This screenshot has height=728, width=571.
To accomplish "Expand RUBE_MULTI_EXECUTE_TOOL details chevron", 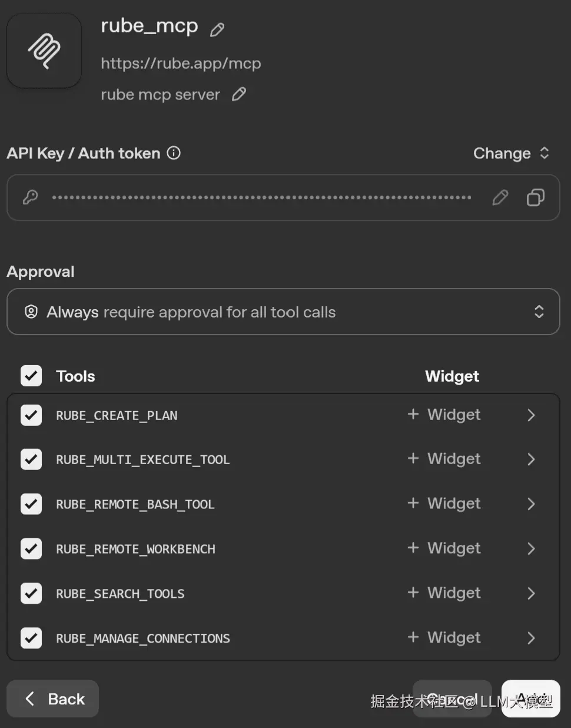I will (x=531, y=459).
